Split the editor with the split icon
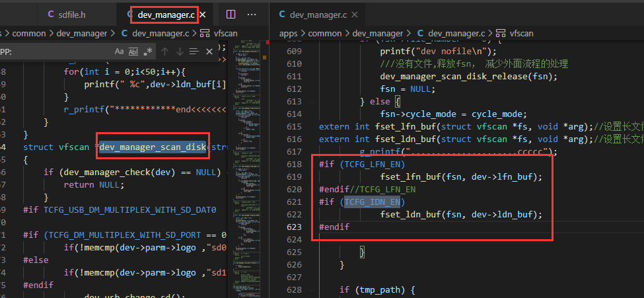The height and width of the screenshot is (298, 644). (231, 15)
